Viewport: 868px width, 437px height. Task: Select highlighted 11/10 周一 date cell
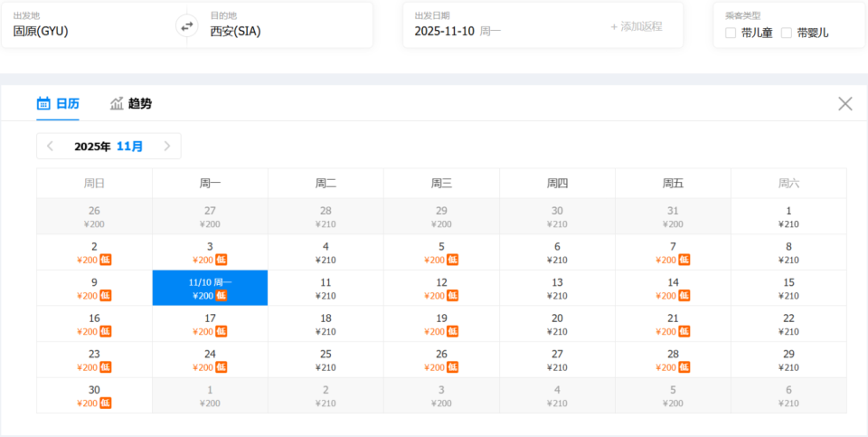click(211, 288)
